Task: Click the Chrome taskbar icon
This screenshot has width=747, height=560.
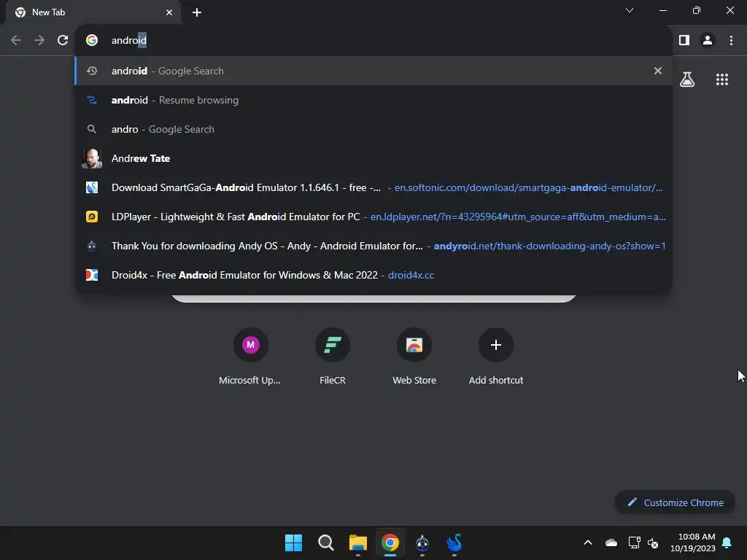Action: 390,542
